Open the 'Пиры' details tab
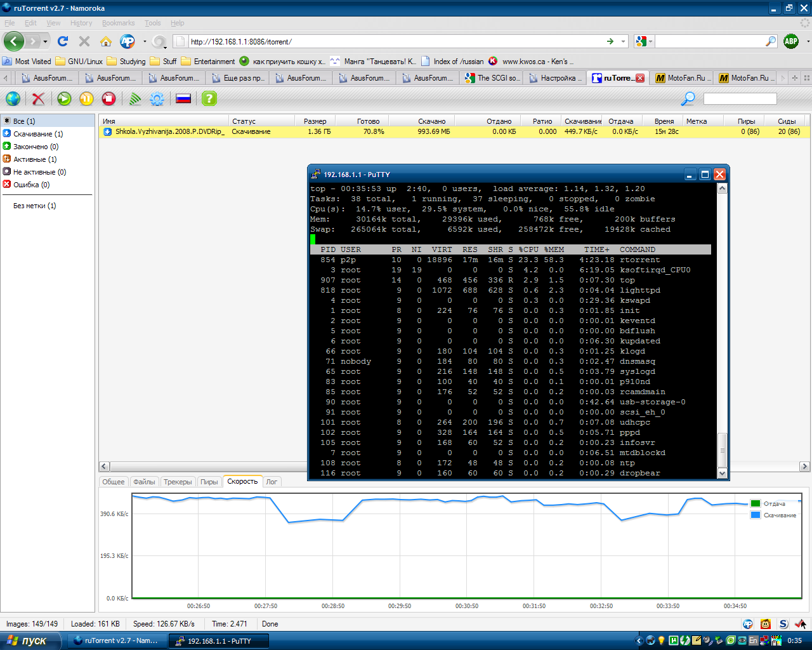This screenshot has height=650, width=812. point(209,482)
